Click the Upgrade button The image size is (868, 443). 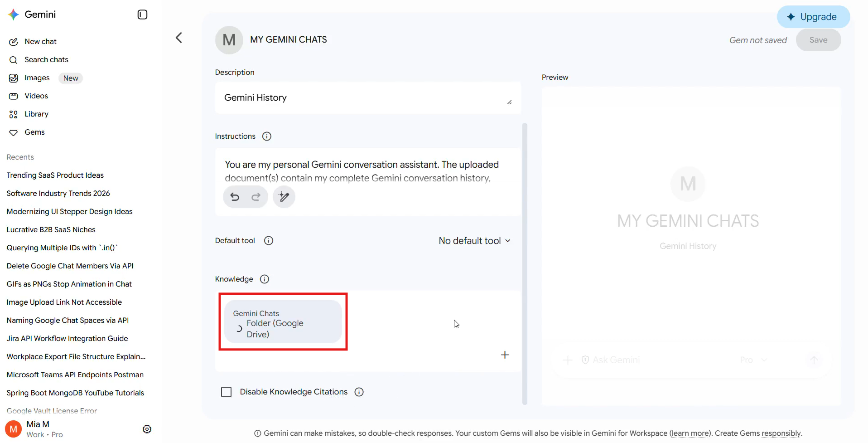point(813,17)
